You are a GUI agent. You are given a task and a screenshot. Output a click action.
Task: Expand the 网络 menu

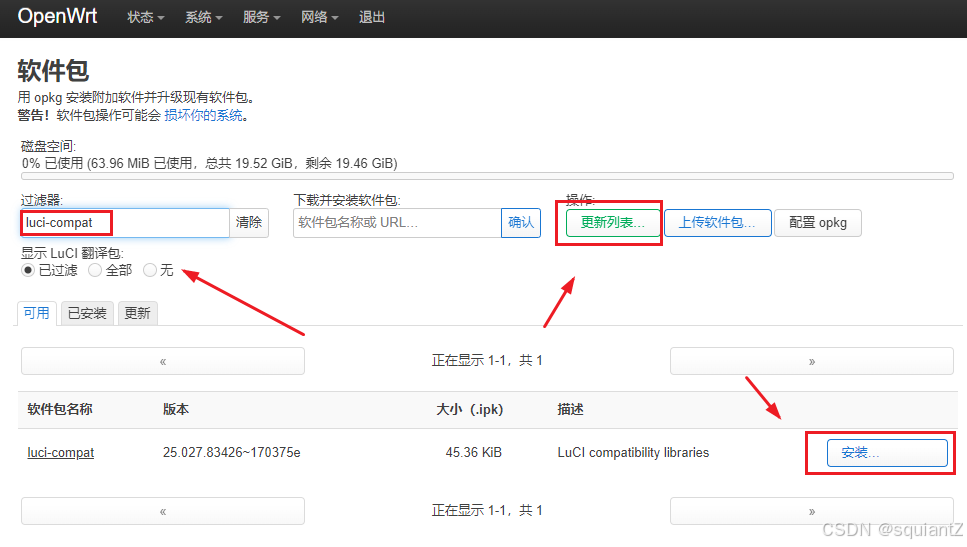pos(319,17)
